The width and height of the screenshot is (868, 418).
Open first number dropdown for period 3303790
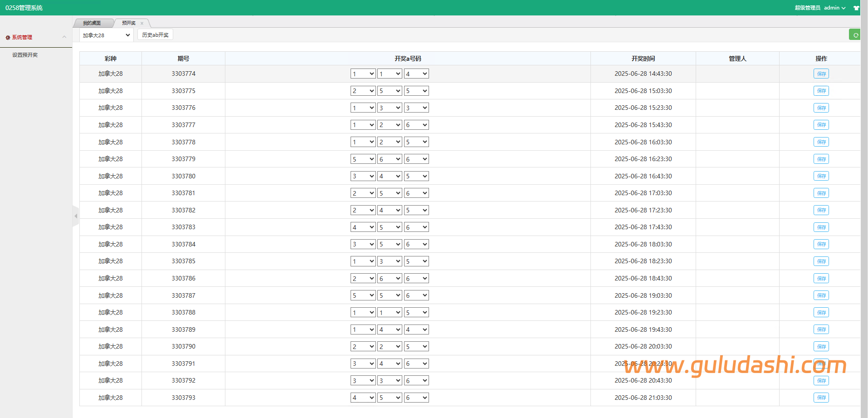click(363, 346)
